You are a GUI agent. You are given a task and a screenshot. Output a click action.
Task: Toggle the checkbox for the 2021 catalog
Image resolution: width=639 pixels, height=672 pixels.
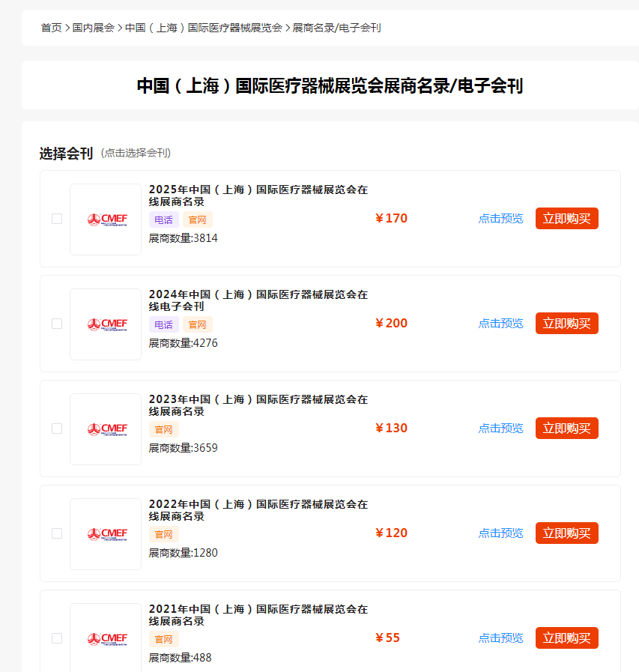(x=57, y=638)
